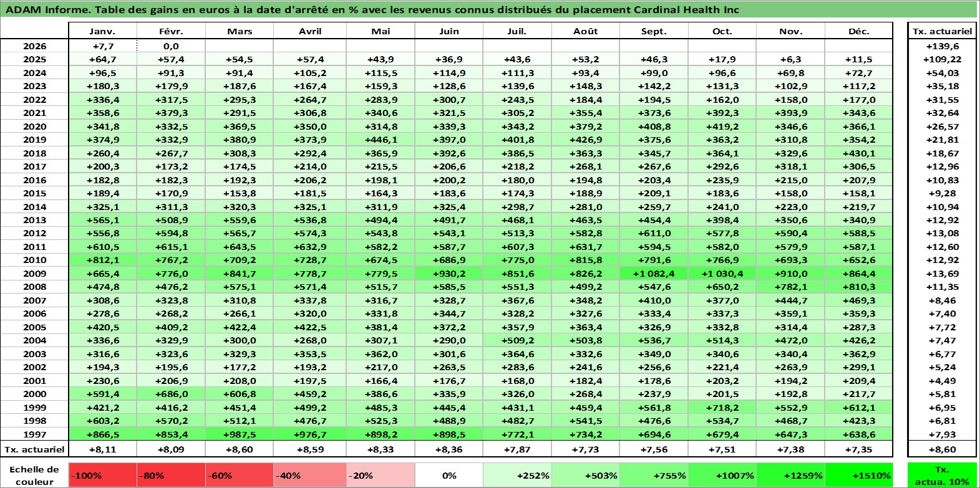Click the +8,11 actuarial rate under Janv.
The width and height of the screenshot is (980, 488).
click(x=102, y=449)
